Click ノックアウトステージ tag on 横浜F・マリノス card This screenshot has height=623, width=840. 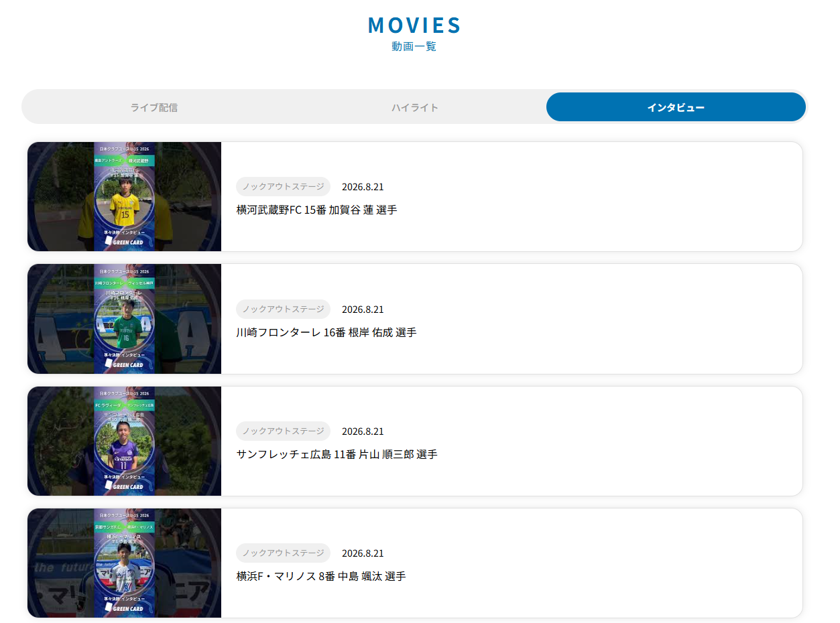pyautogui.click(x=283, y=553)
